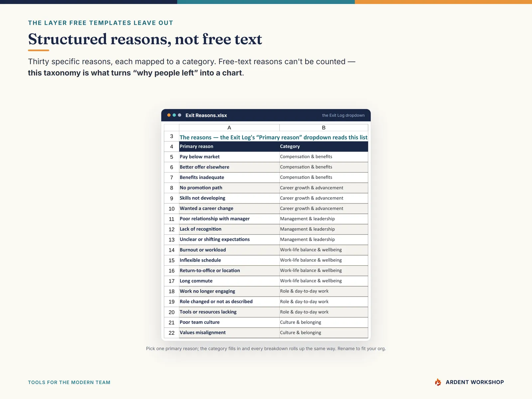
Task: Click the Category cell in row 14
Action: point(324,250)
